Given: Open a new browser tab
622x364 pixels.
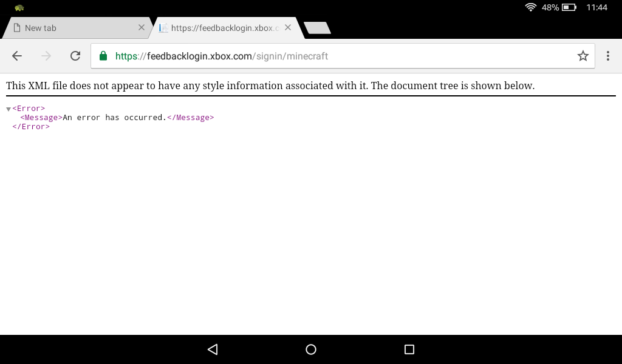Looking at the screenshot, I should (x=317, y=28).
